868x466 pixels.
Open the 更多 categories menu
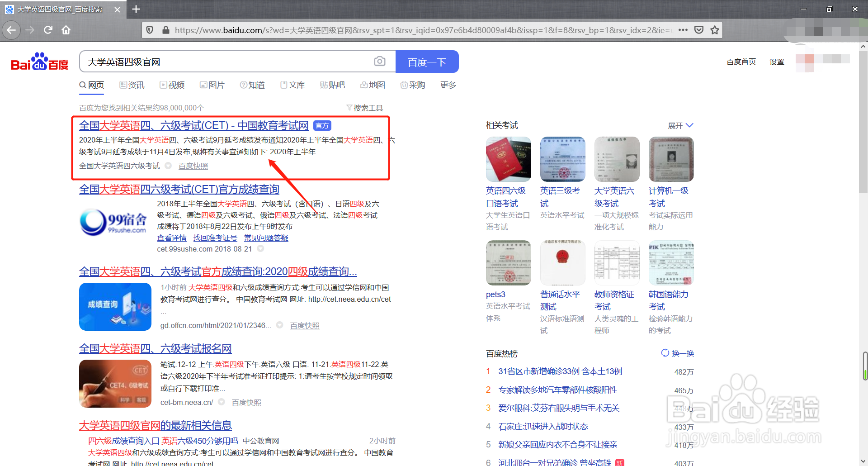coord(448,85)
